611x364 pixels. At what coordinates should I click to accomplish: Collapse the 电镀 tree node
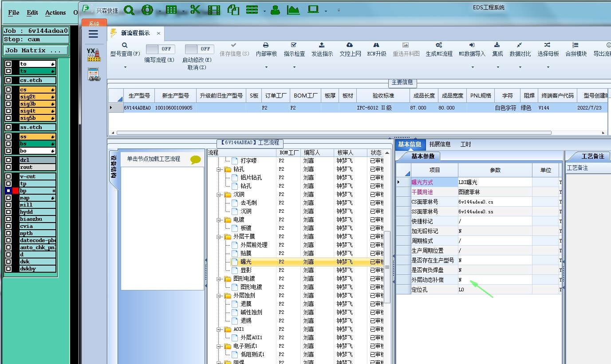click(219, 220)
